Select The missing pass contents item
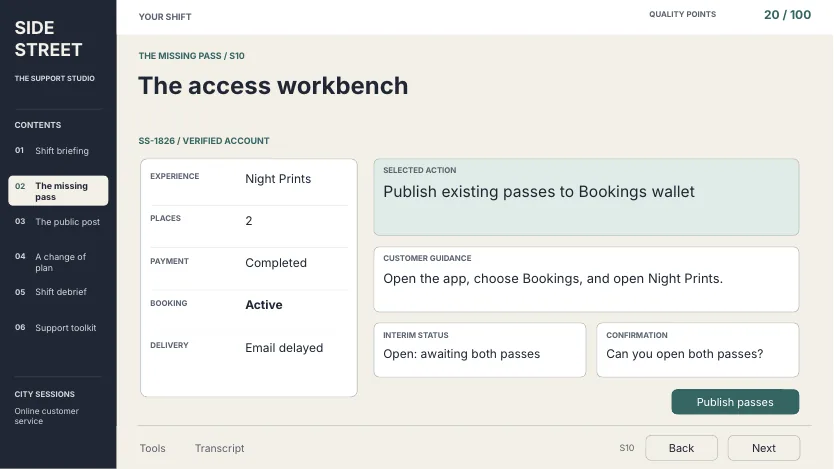The width and height of the screenshot is (834, 469). (58, 191)
